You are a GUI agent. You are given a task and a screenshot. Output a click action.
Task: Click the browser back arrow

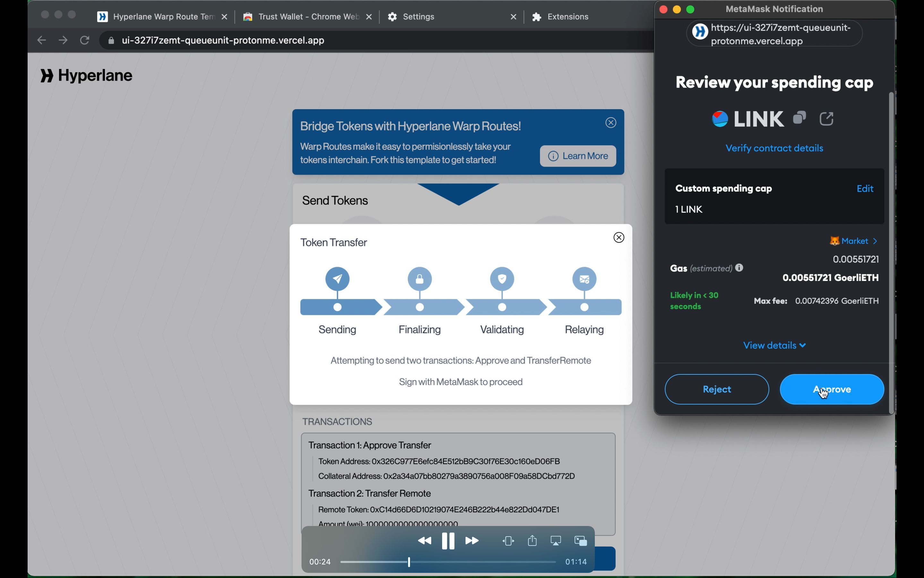click(42, 40)
